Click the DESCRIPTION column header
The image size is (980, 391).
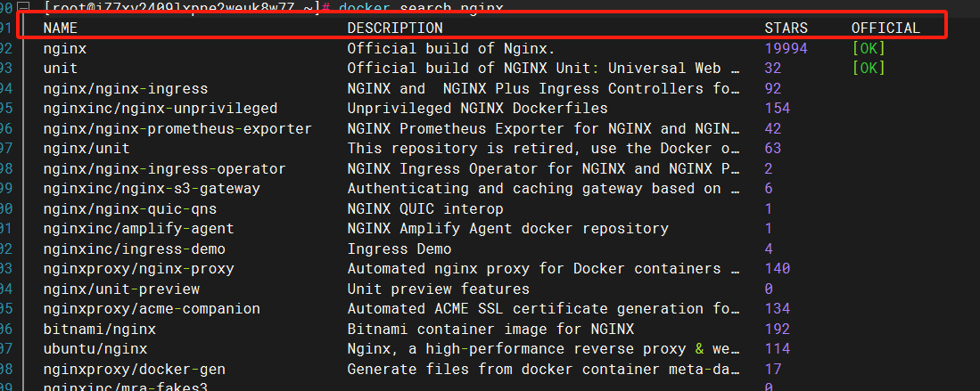click(395, 29)
